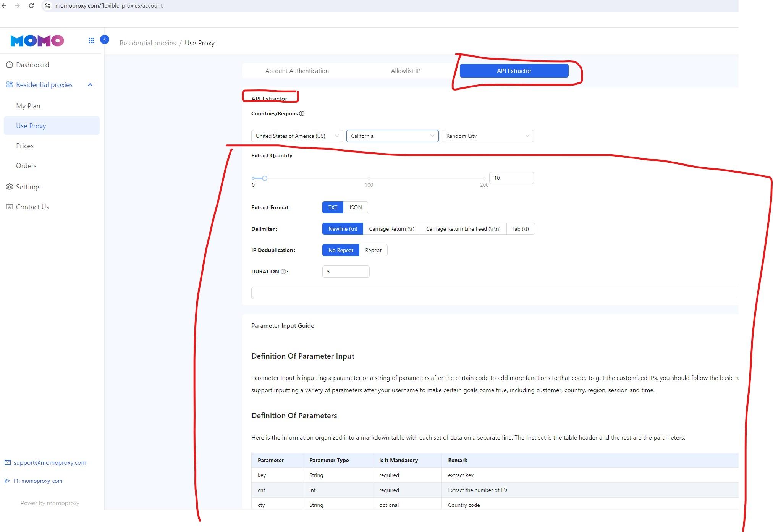Click the Settings gear icon
This screenshot has width=773, height=532.
tap(10, 187)
